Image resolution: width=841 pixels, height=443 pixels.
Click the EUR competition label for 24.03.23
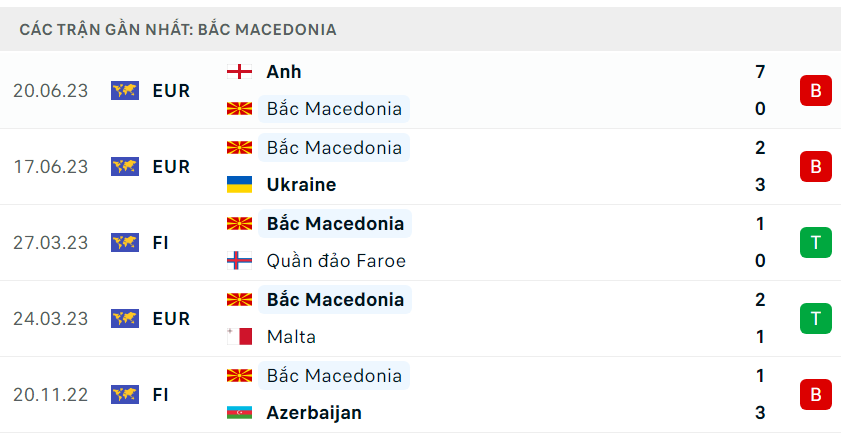[x=172, y=319]
